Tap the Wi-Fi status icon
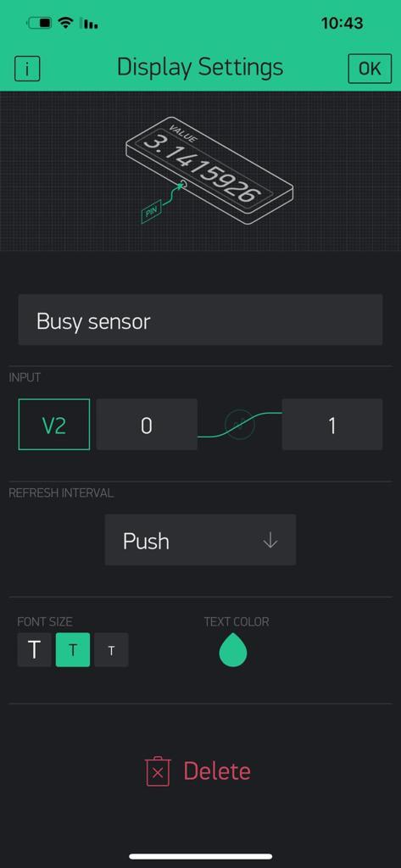The image size is (401, 868). pyautogui.click(x=66, y=23)
